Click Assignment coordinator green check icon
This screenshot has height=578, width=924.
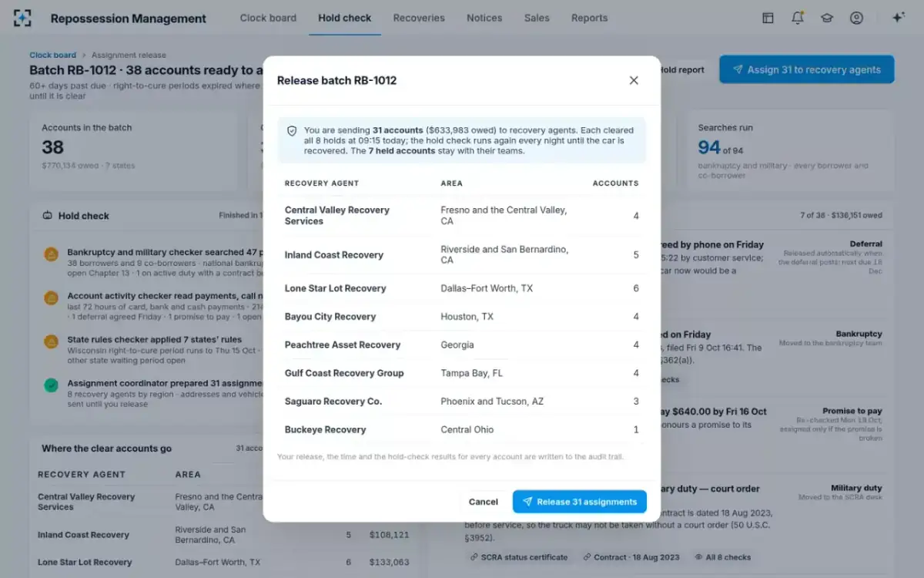51,385
